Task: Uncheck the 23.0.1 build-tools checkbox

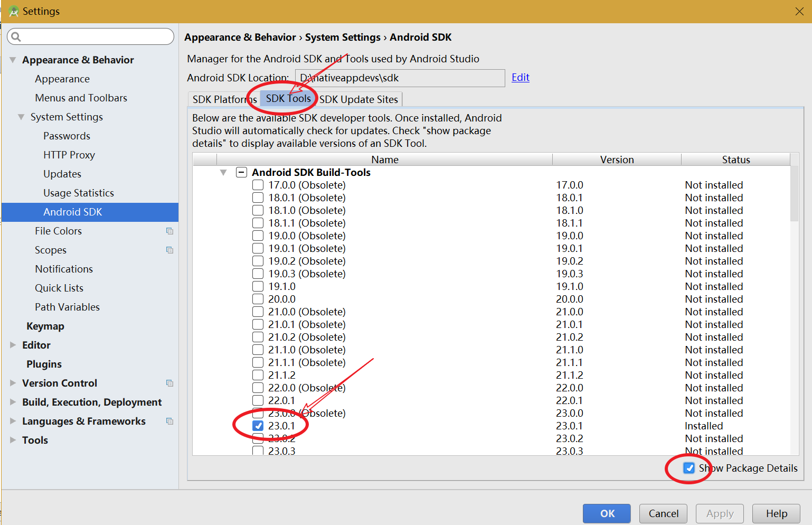Action: 258,426
